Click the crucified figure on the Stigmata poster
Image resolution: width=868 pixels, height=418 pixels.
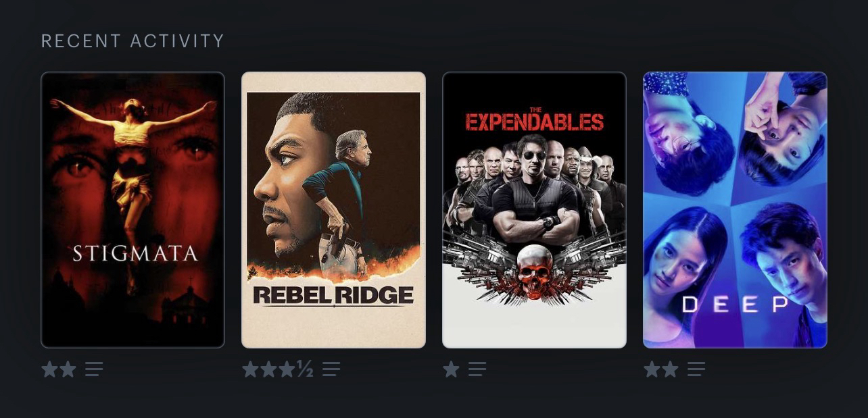point(133,169)
